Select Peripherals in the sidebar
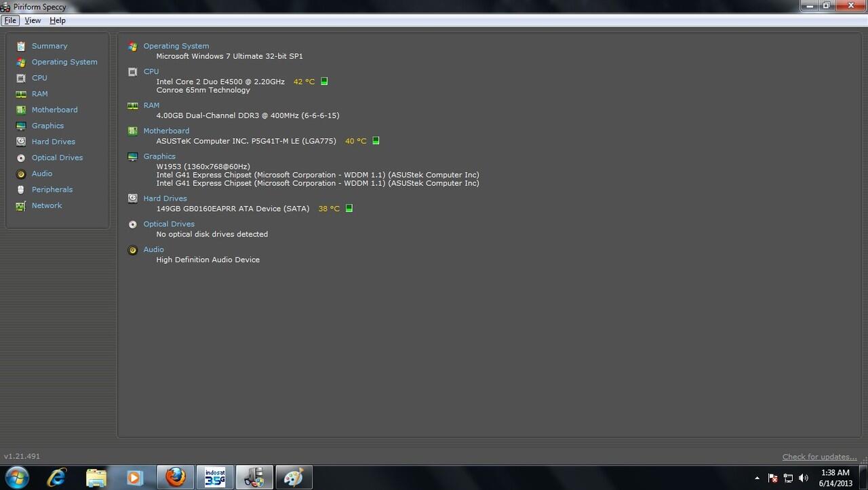The height and width of the screenshot is (490, 868). click(x=52, y=190)
